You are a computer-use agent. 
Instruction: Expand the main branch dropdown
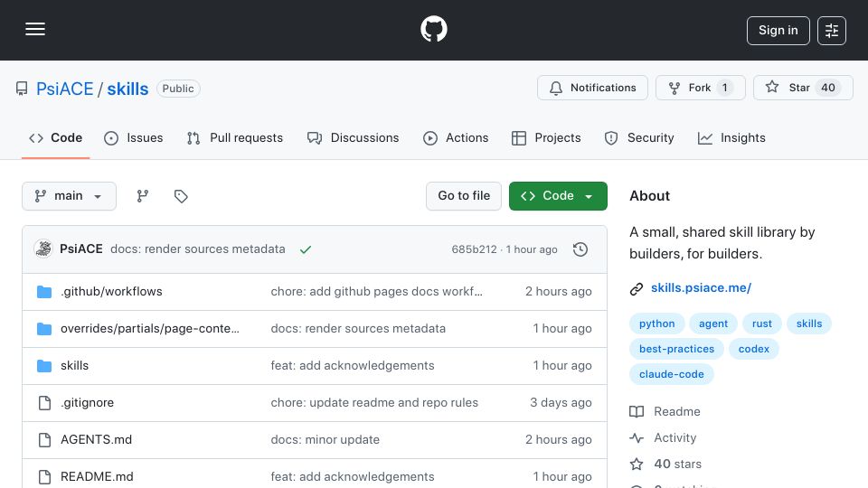coord(70,196)
